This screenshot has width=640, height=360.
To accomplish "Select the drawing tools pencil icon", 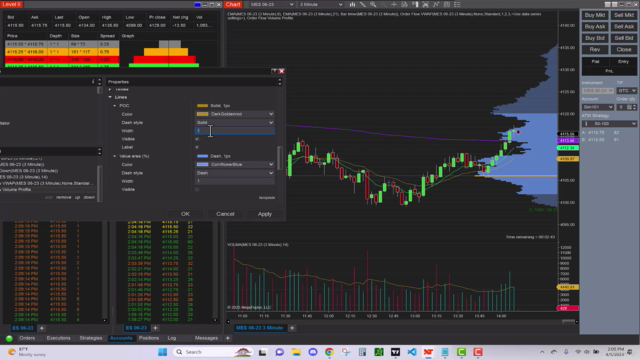I will 362,4.
